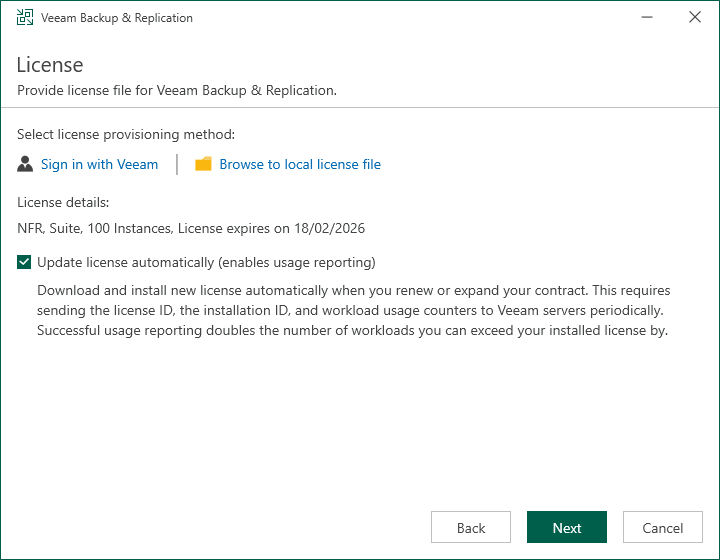The image size is (720, 560).
Task: Click the 'Select license provisioning method' label
Action: coord(126,134)
